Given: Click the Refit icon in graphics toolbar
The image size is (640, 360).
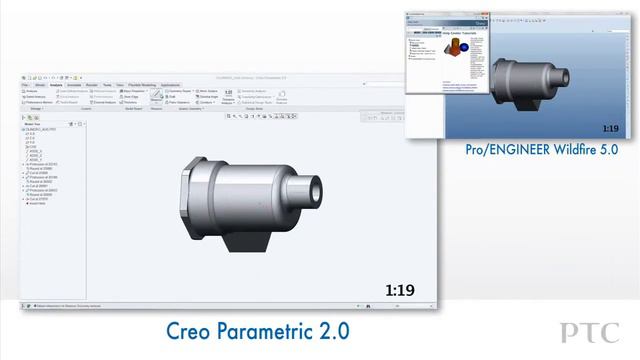Looking at the screenshot, I should pyautogui.click(x=229, y=116).
